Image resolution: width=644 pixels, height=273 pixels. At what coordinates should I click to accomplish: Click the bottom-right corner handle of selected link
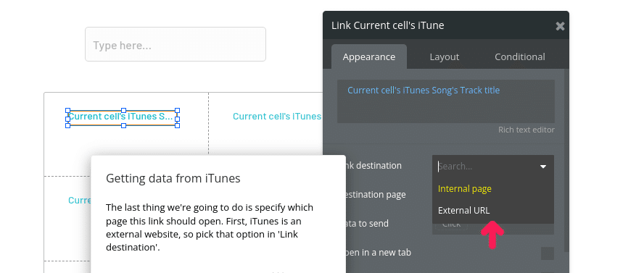pos(178,125)
